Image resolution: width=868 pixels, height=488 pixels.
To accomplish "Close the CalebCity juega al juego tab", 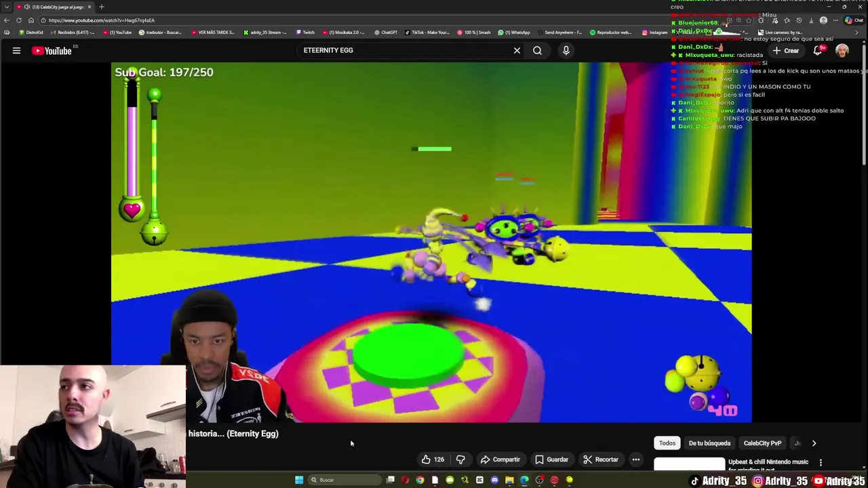I will pos(89,7).
